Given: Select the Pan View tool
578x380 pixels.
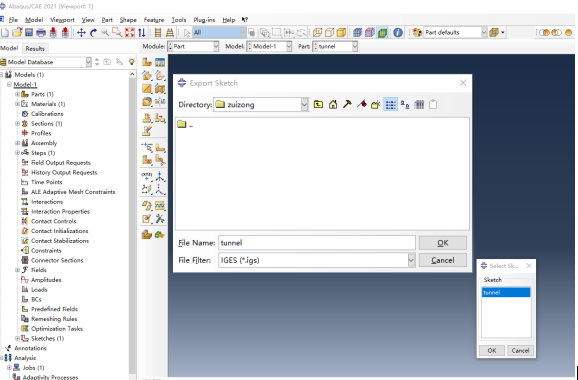Looking at the screenshot, I should tap(81, 32).
